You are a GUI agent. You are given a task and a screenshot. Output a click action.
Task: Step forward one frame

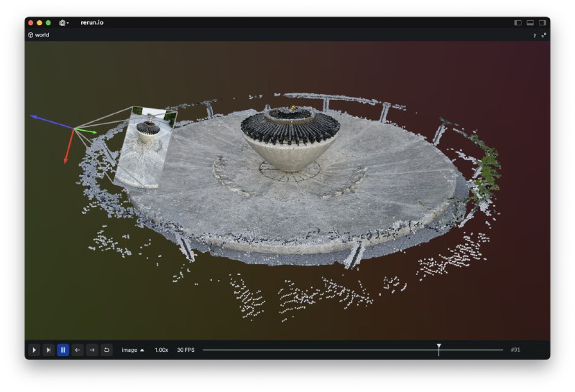click(x=92, y=350)
